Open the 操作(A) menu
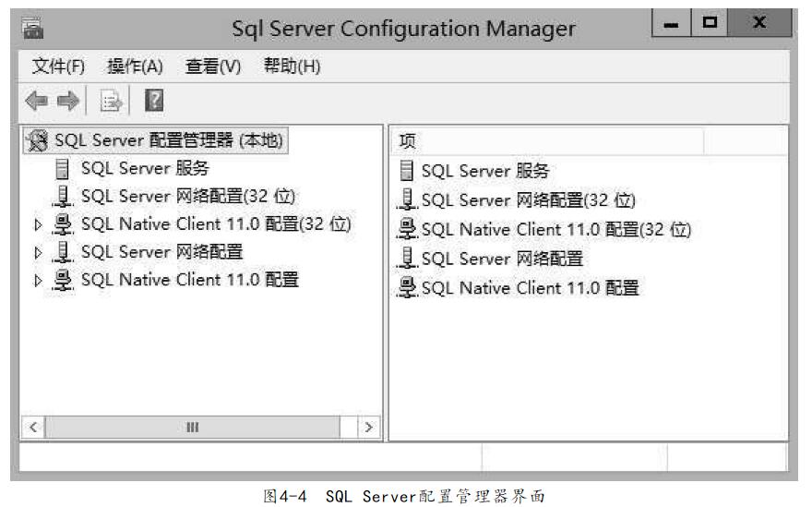Screen dimensions: 812x507 pos(135,66)
